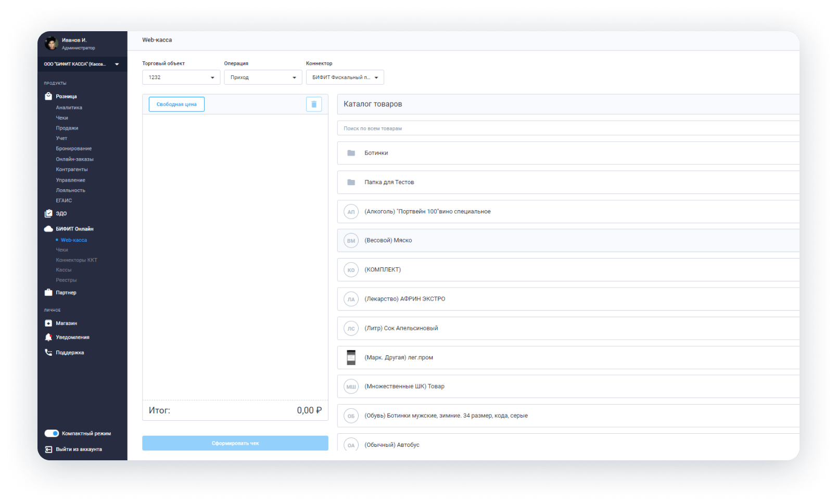Click the ОБ badge for Ботинки мужские

(x=351, y=416)
